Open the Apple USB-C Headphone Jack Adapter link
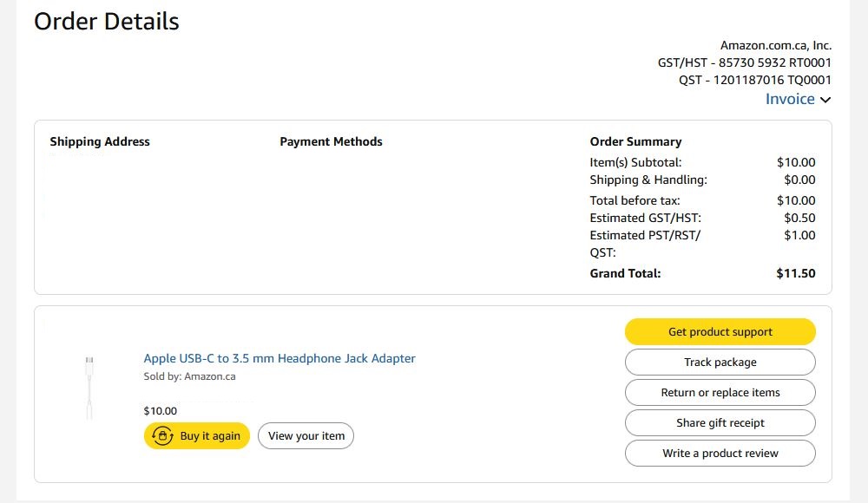 (279, 358)
